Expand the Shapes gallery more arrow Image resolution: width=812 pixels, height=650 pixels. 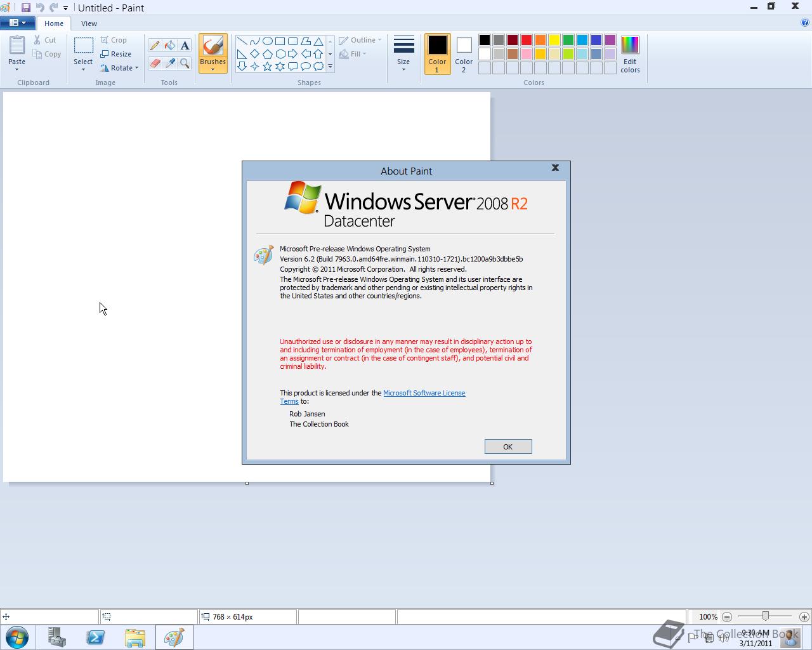(x=330, y=66)
